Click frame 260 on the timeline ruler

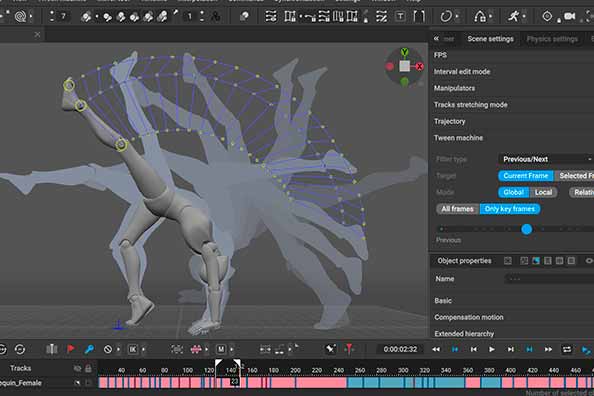tap(360, 370)
